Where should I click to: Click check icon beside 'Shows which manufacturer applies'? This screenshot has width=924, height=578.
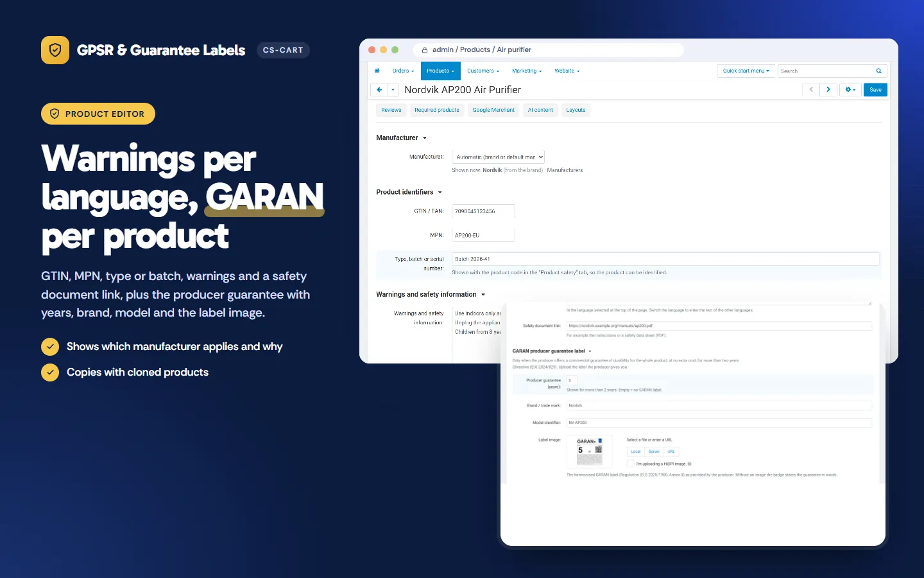coord(50,347)
